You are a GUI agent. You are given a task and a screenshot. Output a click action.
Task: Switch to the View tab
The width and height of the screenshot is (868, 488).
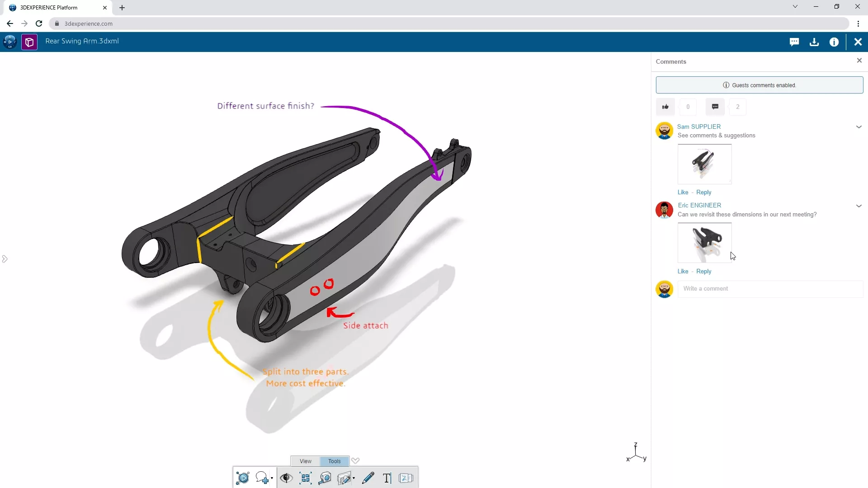305,461
